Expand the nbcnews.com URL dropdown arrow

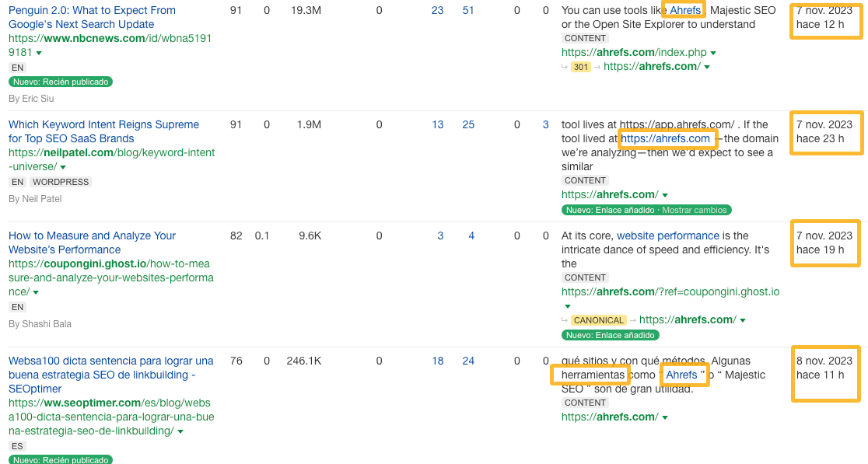(x=39, y=53)
